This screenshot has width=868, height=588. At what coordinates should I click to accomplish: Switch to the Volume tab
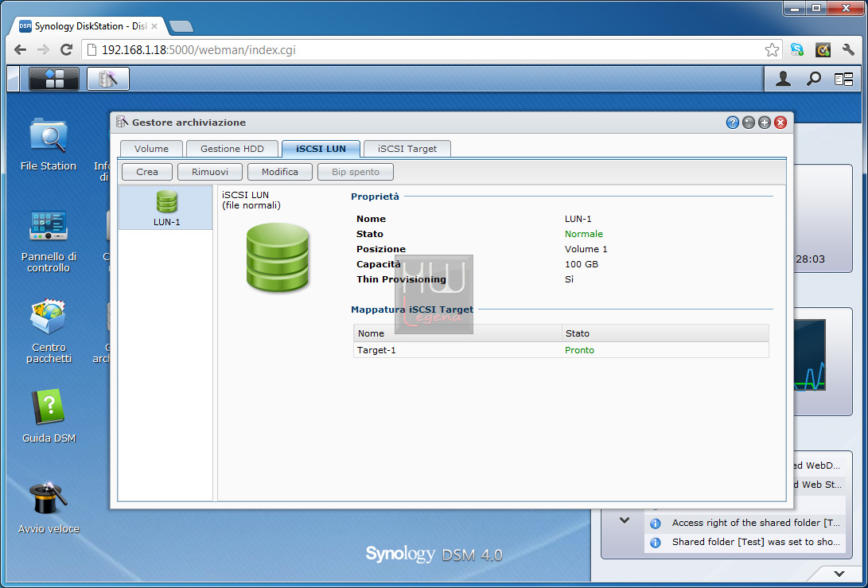coord(151,149)
